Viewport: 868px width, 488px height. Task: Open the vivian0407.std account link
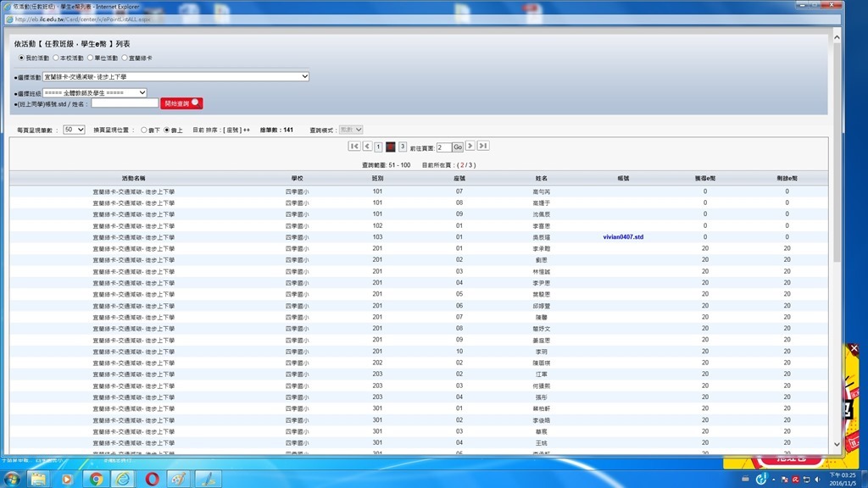(x=617, y=237)
